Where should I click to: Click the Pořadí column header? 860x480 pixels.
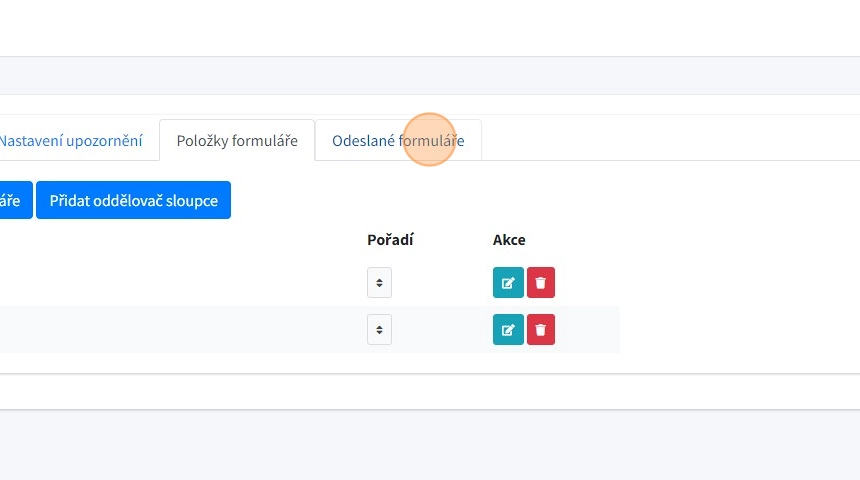tap(390, 240)
